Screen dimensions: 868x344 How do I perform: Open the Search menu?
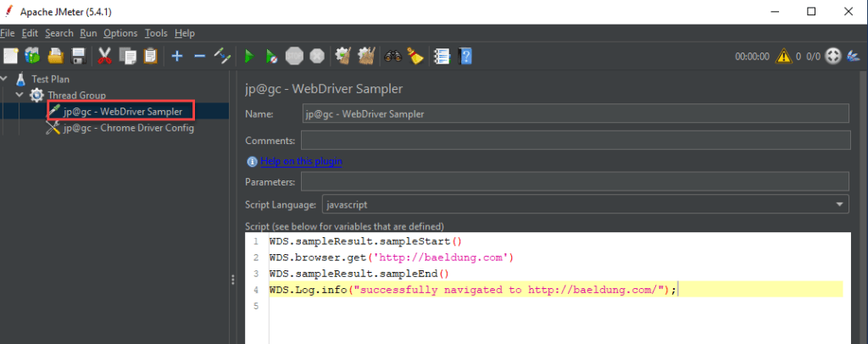click(59, 33)
